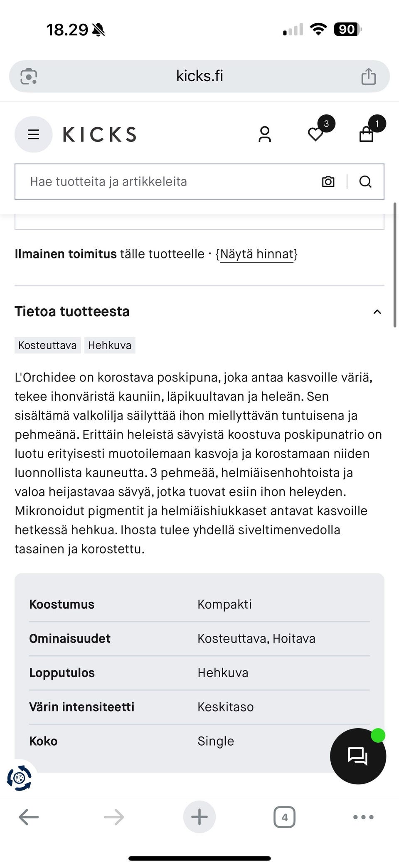
Task: Share the page via the share icon
Action: click(x=368, y=76)
